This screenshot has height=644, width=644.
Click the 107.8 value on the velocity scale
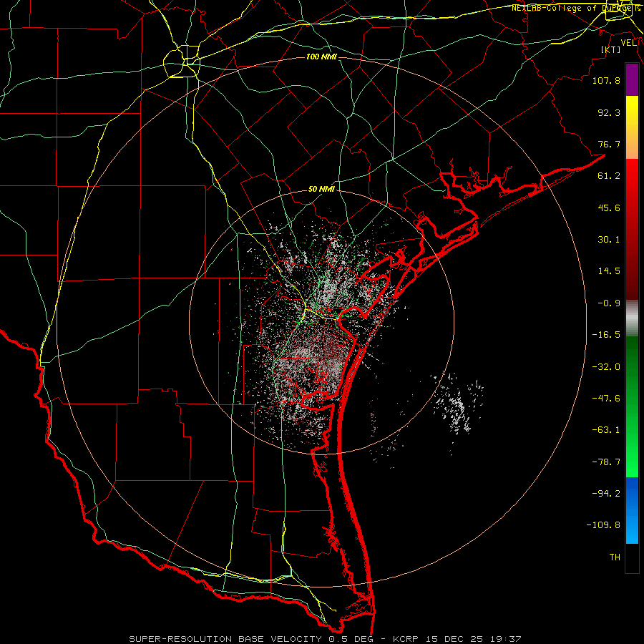(x=606, y=80)
